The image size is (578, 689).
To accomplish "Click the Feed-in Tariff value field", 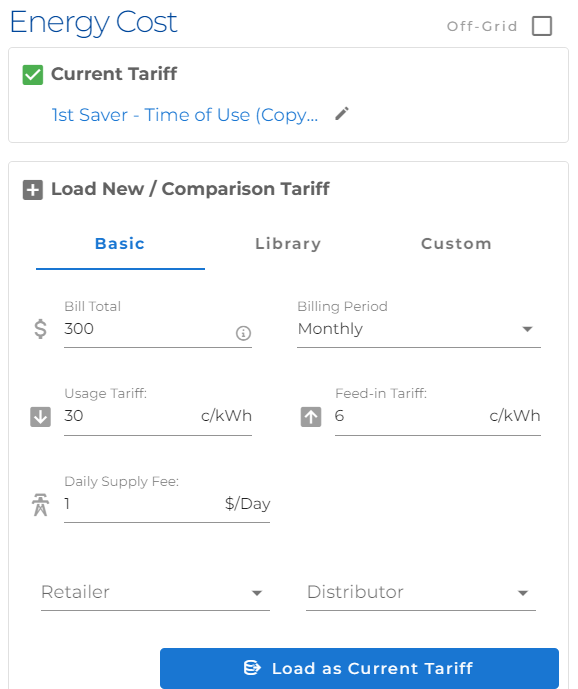I will pyautogui.click(x=409, y=416).
